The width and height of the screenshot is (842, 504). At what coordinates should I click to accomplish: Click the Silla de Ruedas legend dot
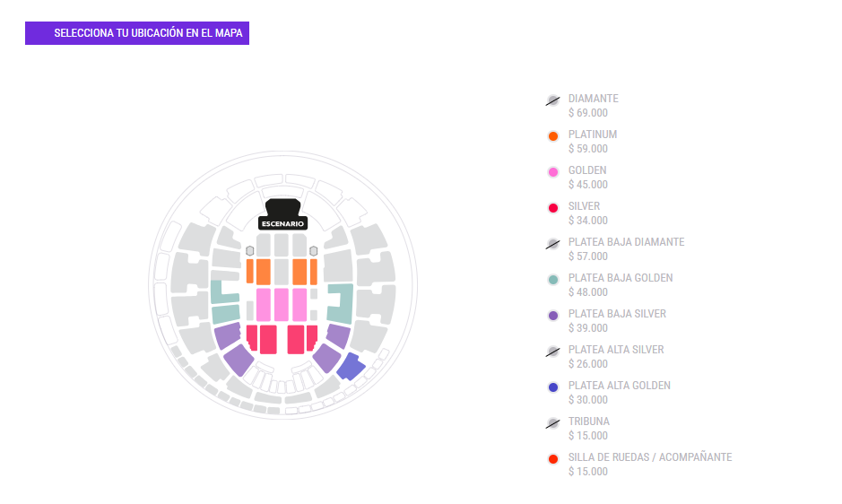pos(552,459)
